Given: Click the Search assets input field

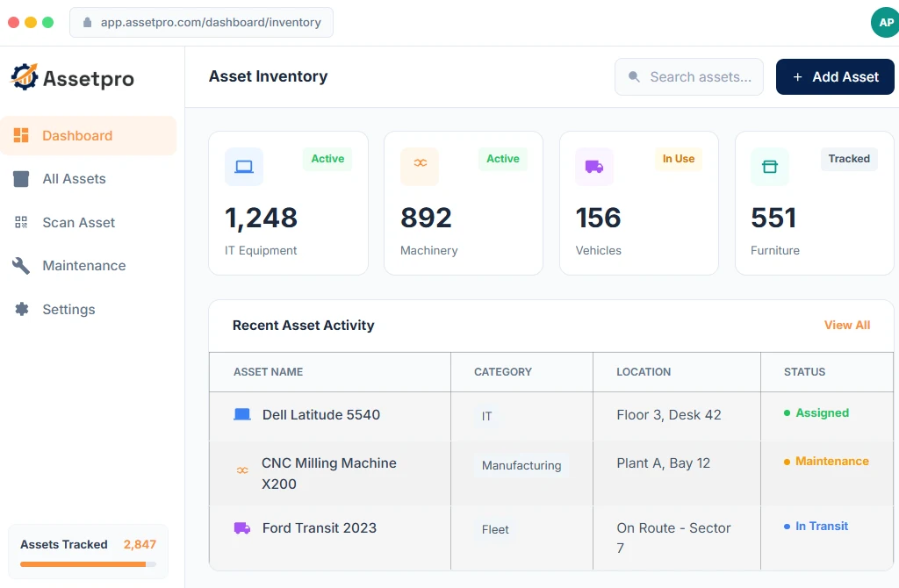Looking at the screenshot, I should (699, 77).
